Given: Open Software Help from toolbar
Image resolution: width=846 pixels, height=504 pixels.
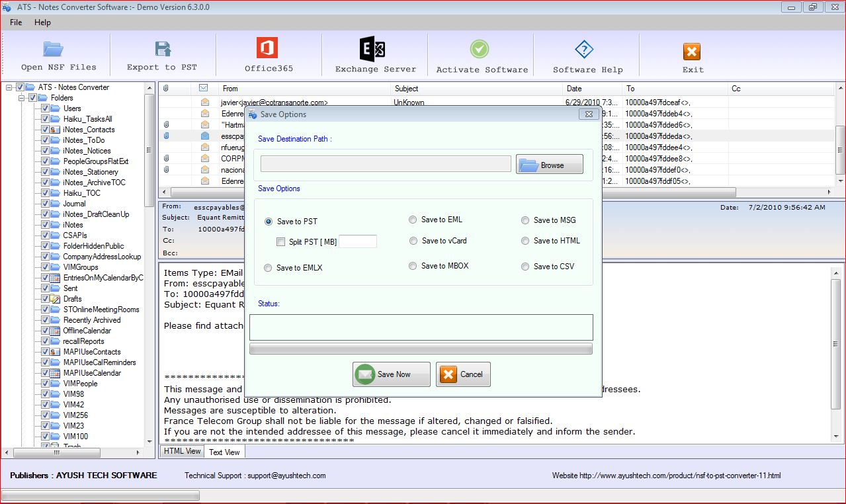Looking at the screenshot, I should tap(584, 50).
